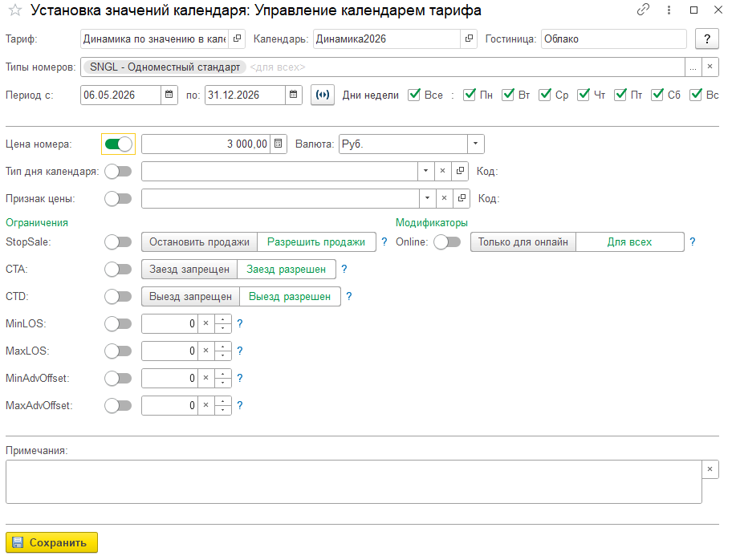Enable the MinLOS toggle
The height and width of the screenshot is (560, 732).
coord(118,323)
